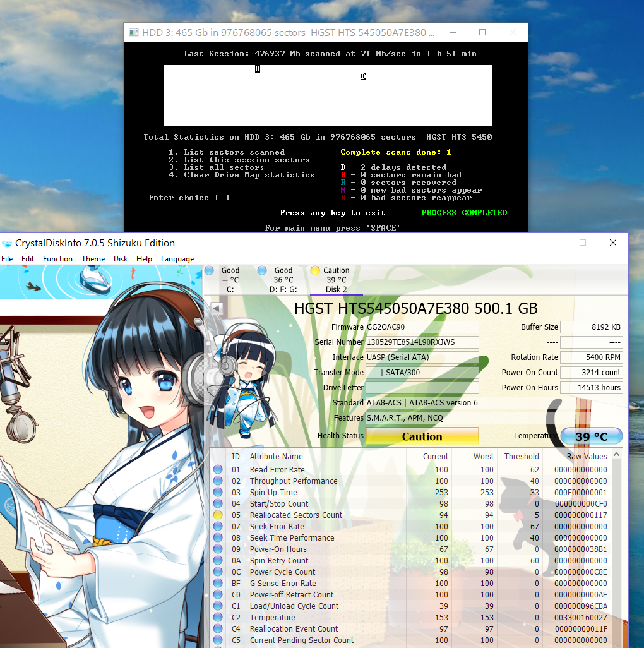644x648 pixels.
Task: Click the status orb for Power Cycle Count
Action: click(x=218, y=572)
